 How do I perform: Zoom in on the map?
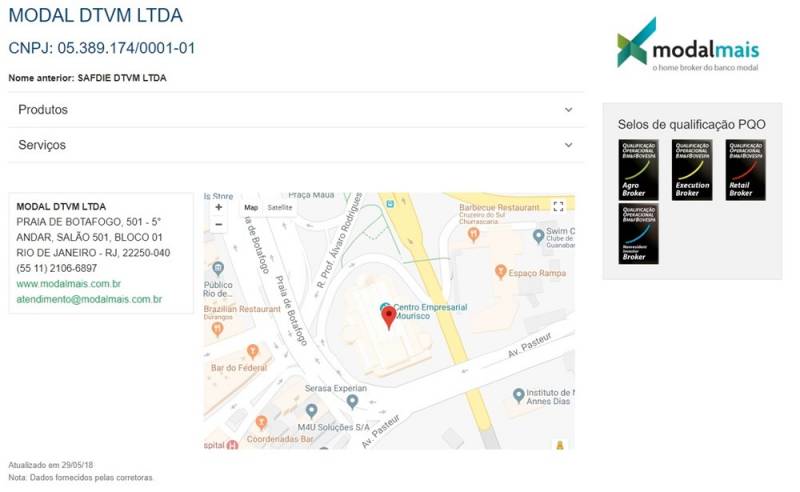[x=218, y=207]
